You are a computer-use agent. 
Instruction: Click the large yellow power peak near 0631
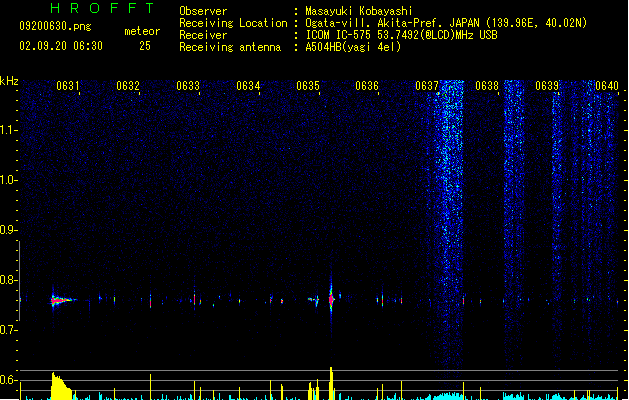coord(61,386)
